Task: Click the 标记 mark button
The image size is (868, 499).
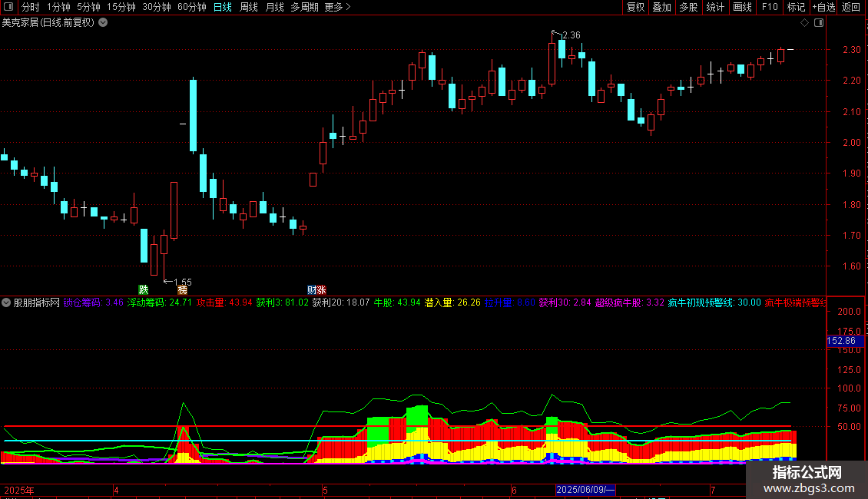Action: [x=796, y=7]
